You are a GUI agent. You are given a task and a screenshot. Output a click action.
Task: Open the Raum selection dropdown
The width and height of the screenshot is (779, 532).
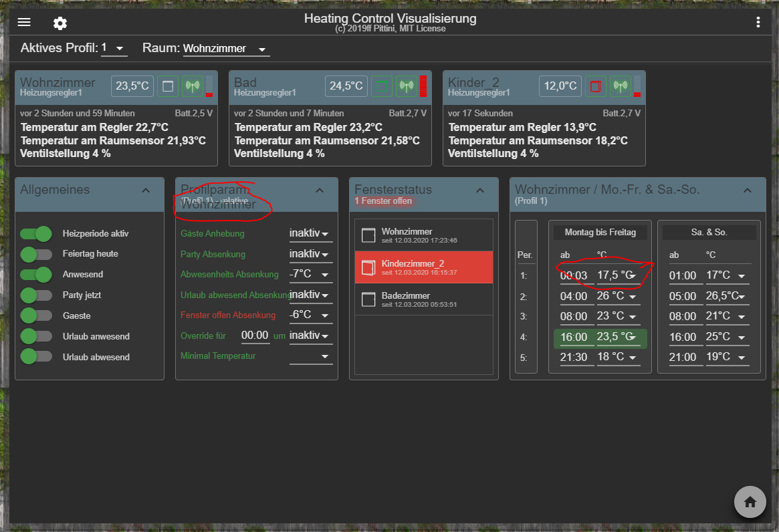tap(226, 49)
